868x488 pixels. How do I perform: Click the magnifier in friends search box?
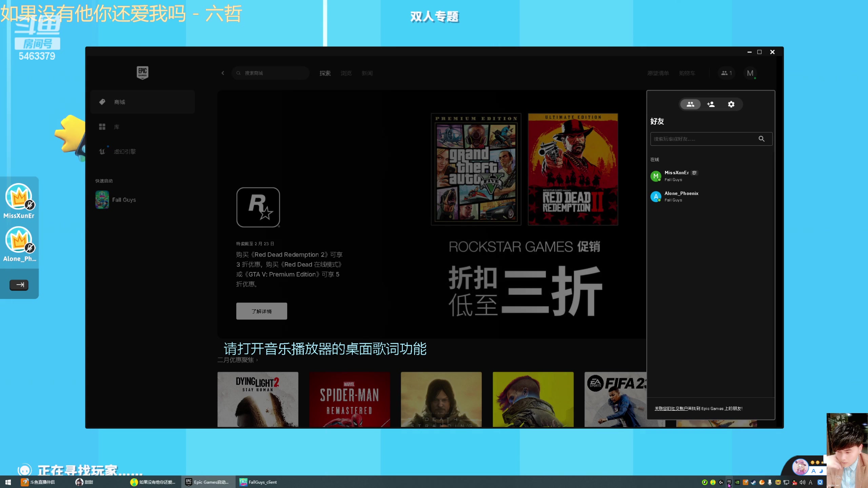point(762,139)
